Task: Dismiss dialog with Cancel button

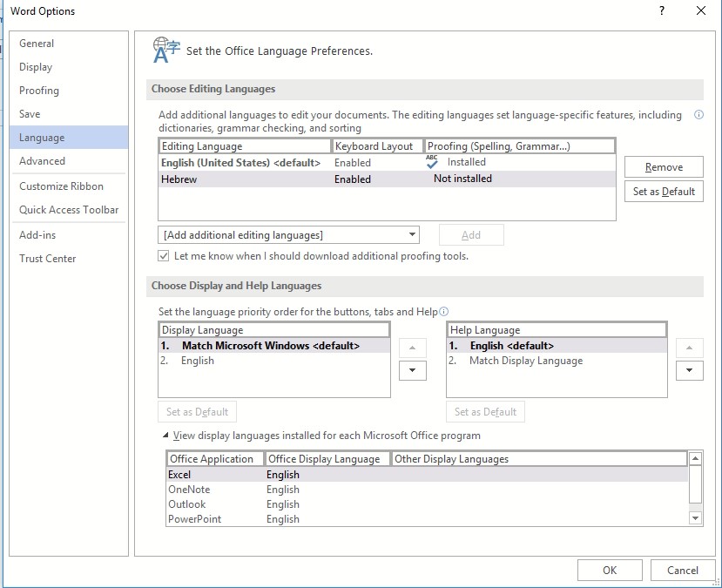Action: [x=683, y=570]
